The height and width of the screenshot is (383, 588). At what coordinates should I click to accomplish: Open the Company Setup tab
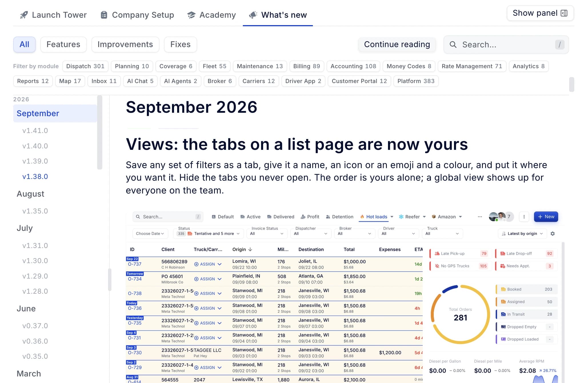point(137,15)
